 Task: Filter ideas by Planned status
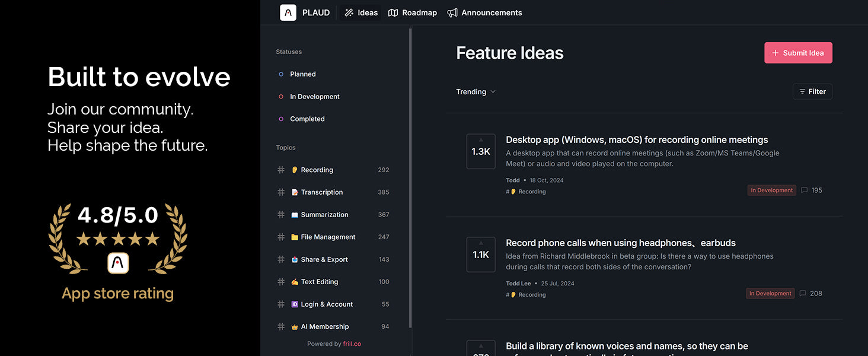[303, 74]
